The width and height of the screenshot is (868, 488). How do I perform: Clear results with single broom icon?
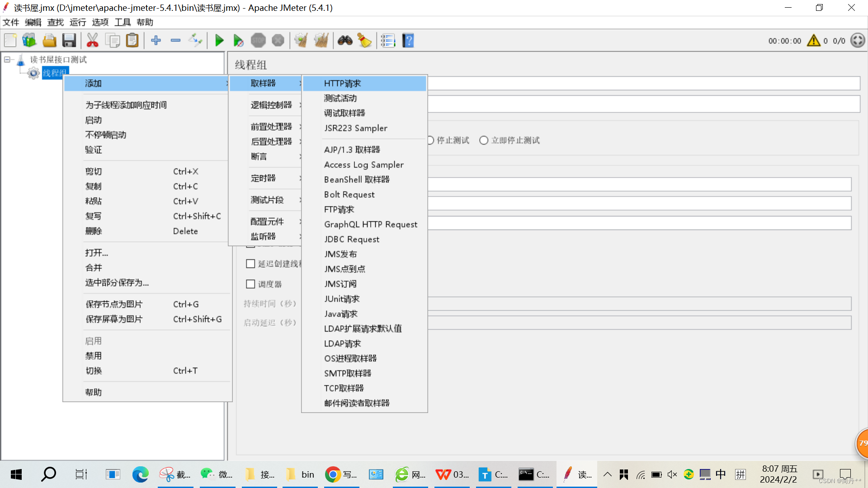point(301,41)
